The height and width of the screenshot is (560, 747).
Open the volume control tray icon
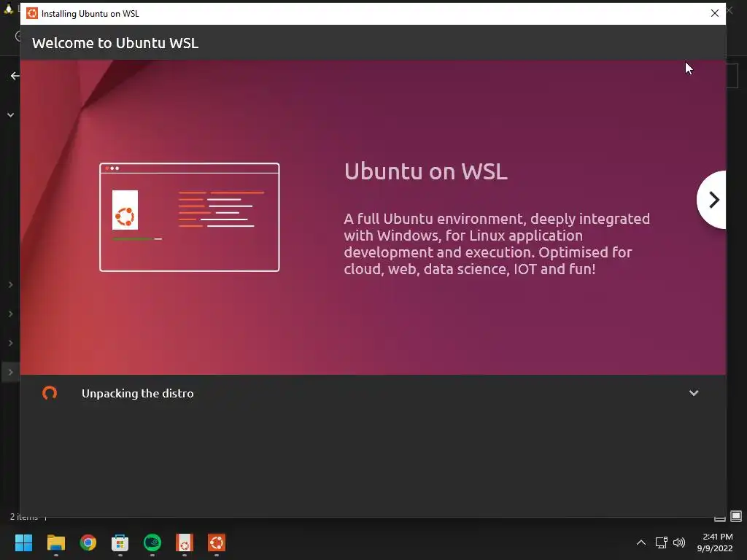click(679, 542)
